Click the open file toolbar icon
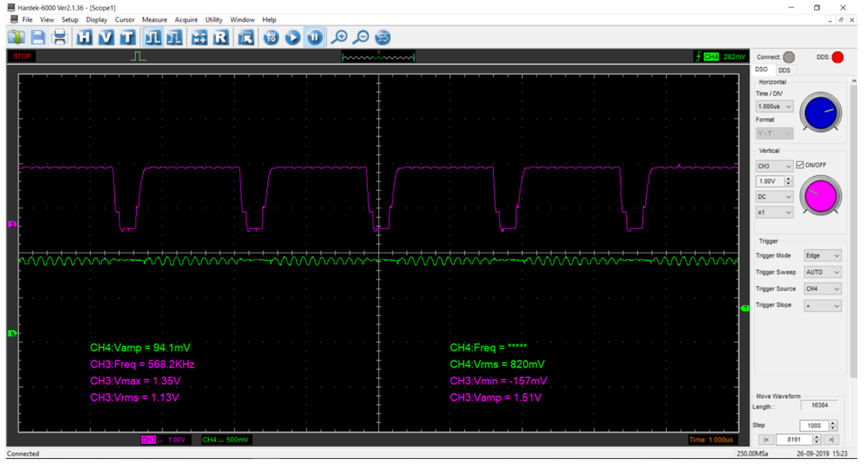This screenshot has width=868, height=471. coord(16,37)
